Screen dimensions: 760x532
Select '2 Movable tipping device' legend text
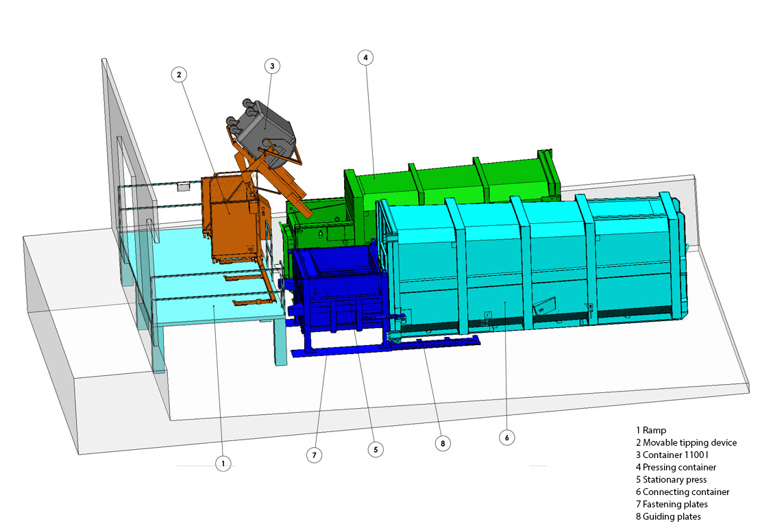[x=686, y=442]
